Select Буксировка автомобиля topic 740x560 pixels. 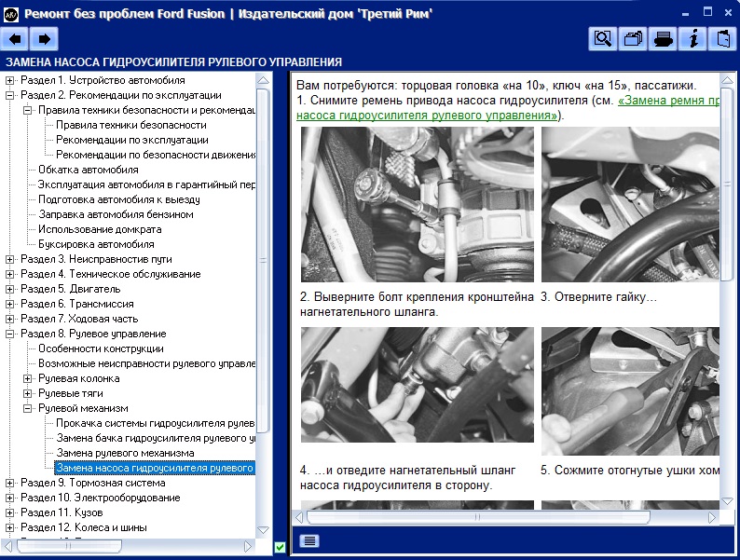[x=96, y=244]
